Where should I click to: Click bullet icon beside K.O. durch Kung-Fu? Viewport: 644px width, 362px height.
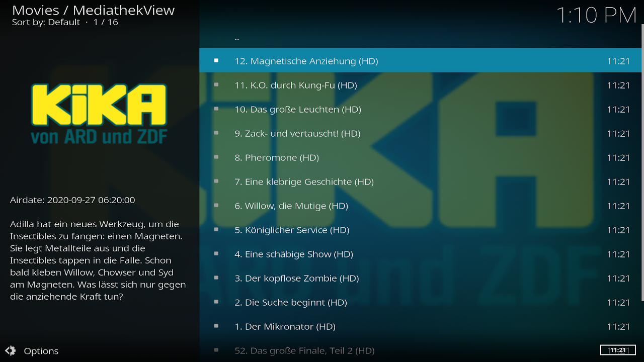[x=216, y=85]
